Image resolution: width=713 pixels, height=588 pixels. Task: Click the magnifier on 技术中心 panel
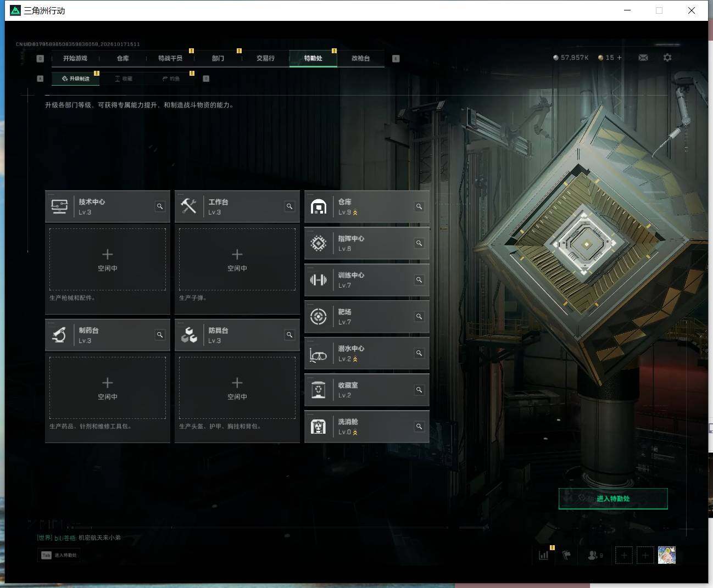[x=160, y=207]
